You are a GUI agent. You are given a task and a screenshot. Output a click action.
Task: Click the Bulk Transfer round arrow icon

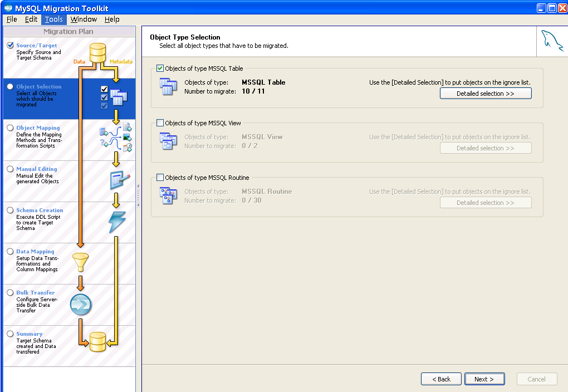(80, 305)
